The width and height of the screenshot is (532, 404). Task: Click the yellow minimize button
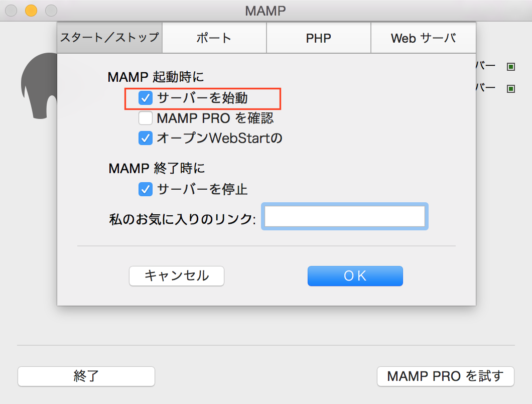[x=31, y=10]
